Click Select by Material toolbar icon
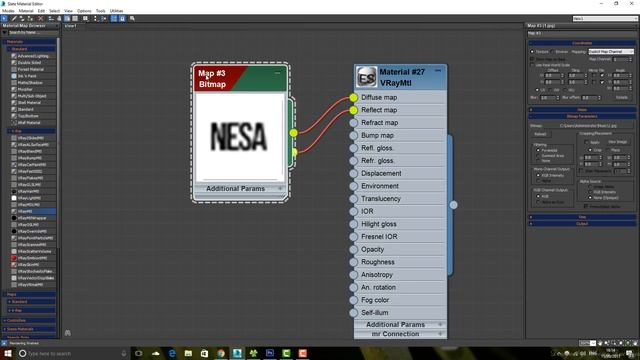640x360 pixels. pyautogui.click(x=132, y=18)
